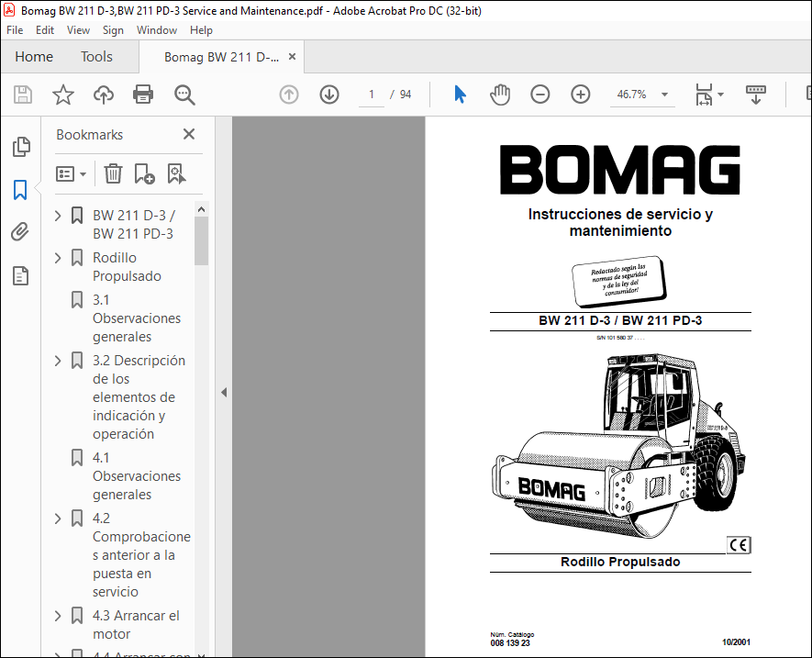Toggle the Bookmarks panel icon in sidebar

[x=20, y=190]
